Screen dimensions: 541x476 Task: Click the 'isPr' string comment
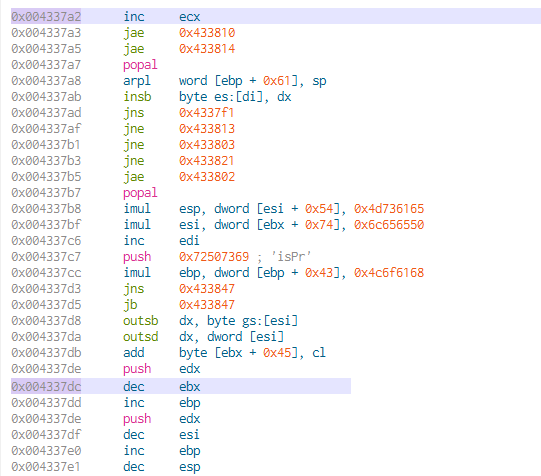[291, 257]
